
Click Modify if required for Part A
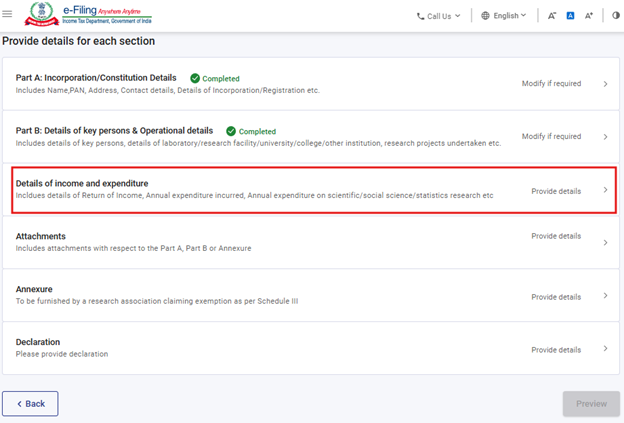point(551,84)
